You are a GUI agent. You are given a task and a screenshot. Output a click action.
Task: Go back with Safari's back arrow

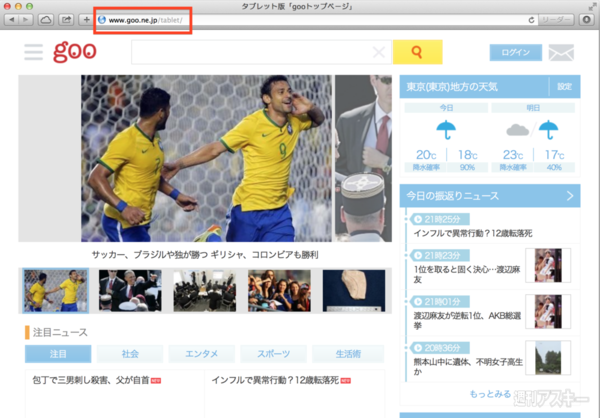click(x=11, y=20)
